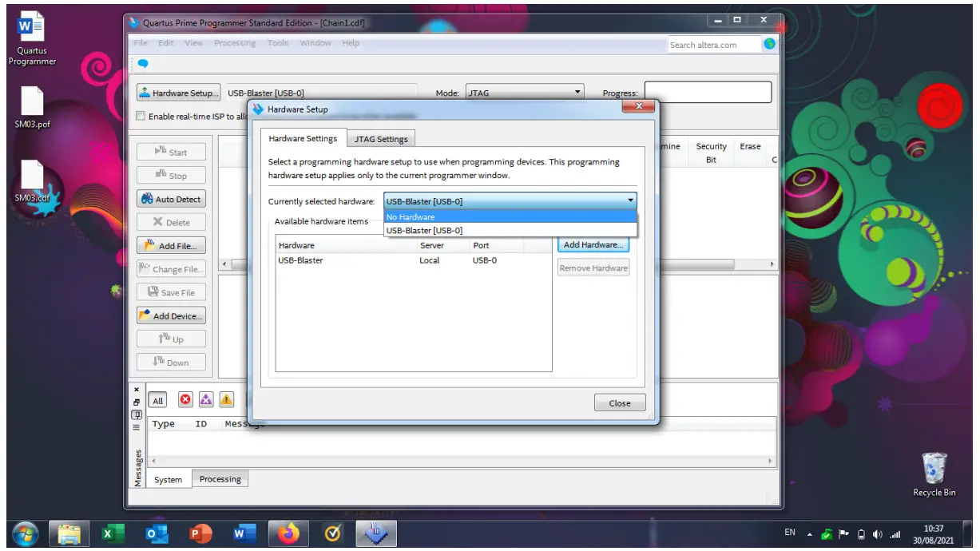This screenshot has height=551, width=980.
Task: Click Add Device button
Action: click(x=171, y=315)
